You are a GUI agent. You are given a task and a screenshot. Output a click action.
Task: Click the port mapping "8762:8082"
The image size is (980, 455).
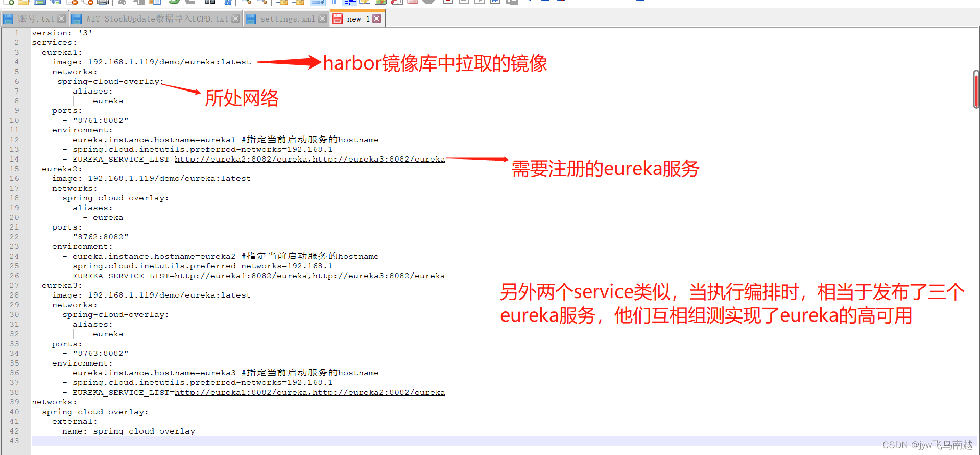pyautogui.click(x=101, y=237)
